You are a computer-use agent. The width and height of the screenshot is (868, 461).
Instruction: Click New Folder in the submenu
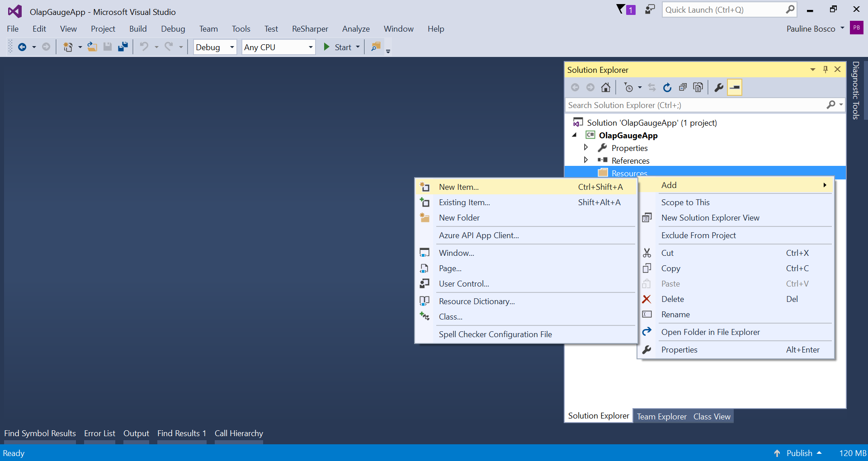[x=526, y=217]
